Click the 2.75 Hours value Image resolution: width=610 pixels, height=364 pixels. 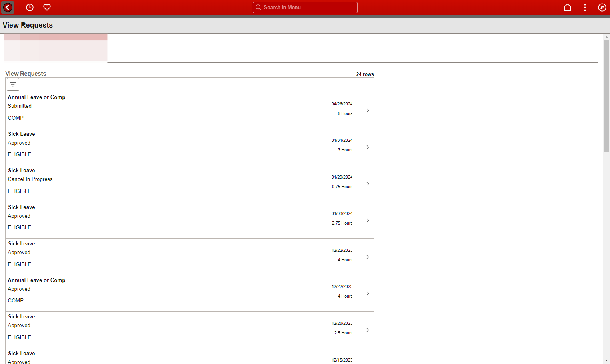click(342, 223)
